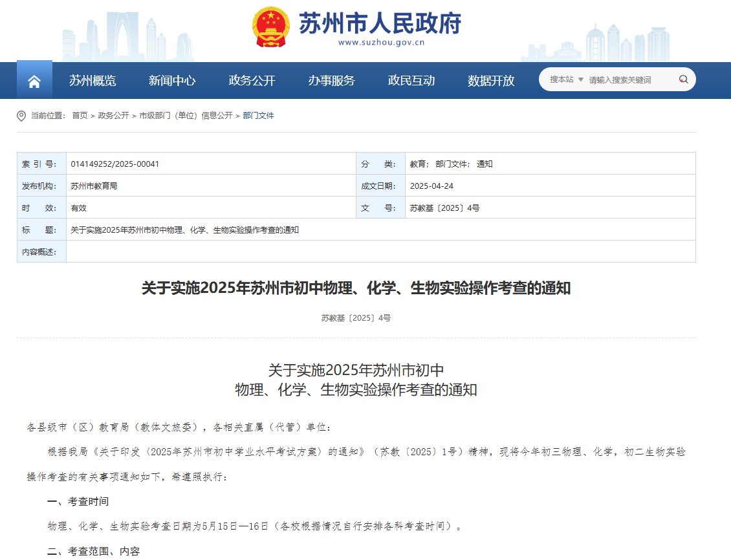Viewport: 731px width, 560px height.
Task: Click the index number 014149252/2025-00041
Action: (x=115, y=164)
